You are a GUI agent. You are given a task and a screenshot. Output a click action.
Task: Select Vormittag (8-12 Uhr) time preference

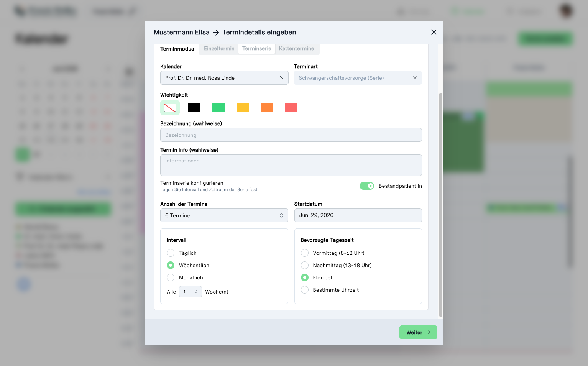[x=305, y=253]
